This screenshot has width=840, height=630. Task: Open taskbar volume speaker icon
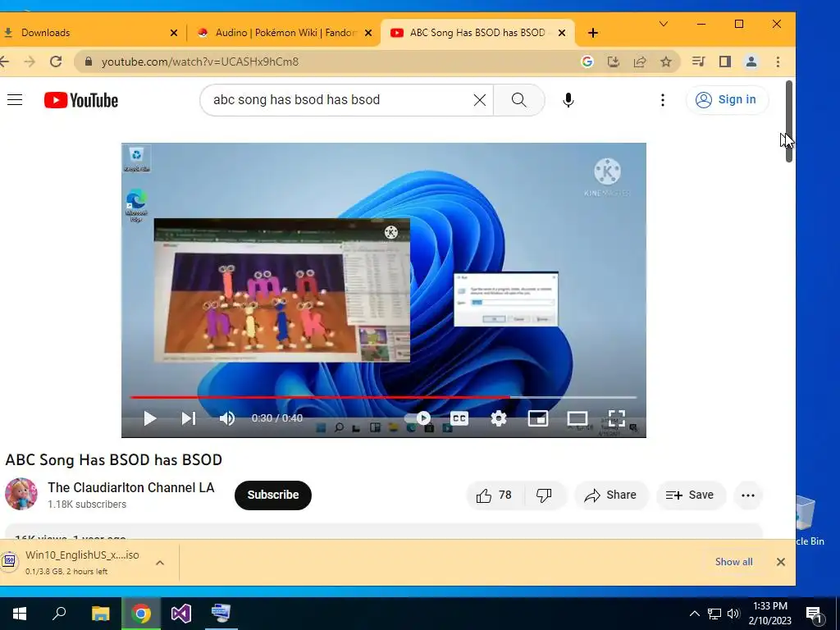[x=733, y=614]
